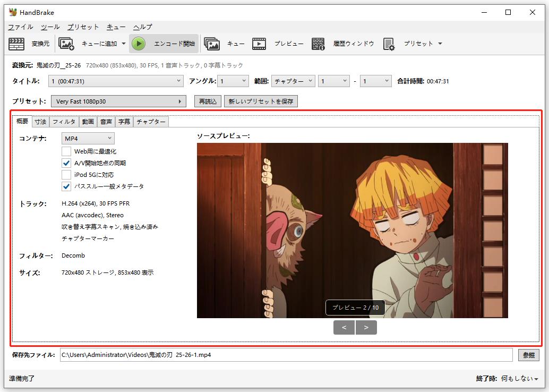This screenshot has height=392, width=549.
Task: Open the コンテナ MP4 dropdown
Action: (88, 139)
